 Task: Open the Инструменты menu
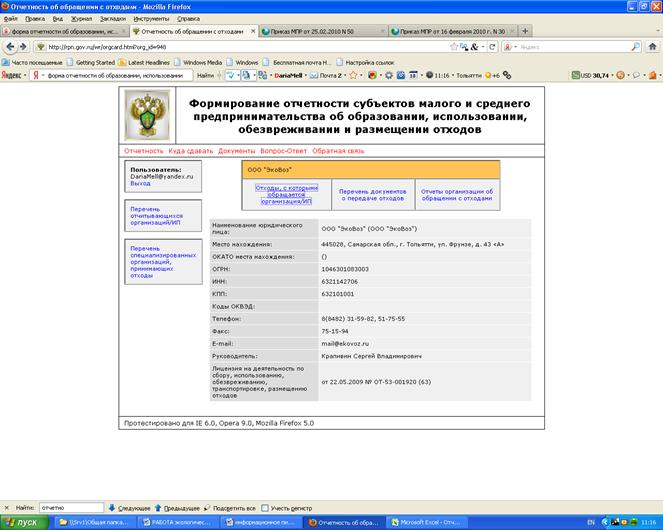click(x=151, y=19)
